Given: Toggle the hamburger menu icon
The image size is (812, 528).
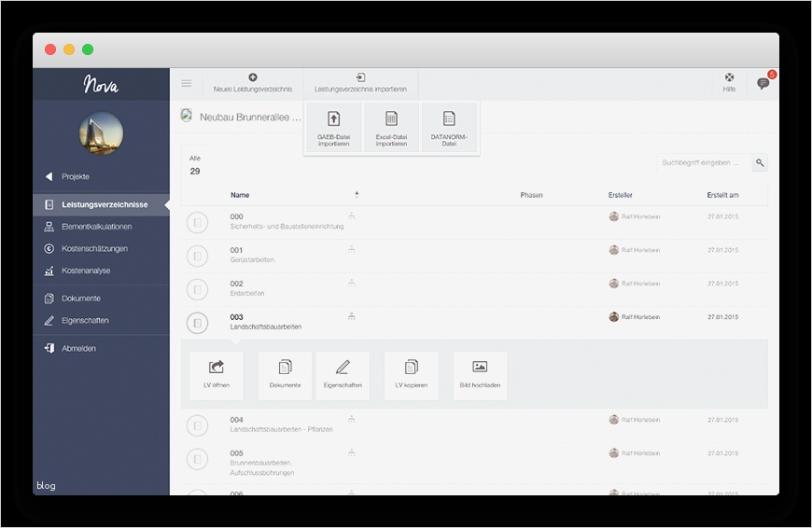Looking at the screenshot, I should click(187, 83).
